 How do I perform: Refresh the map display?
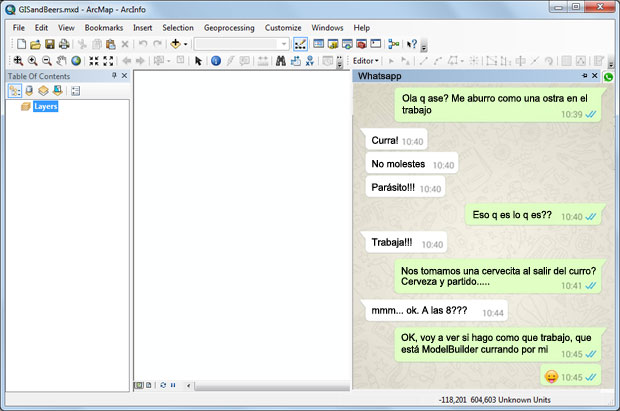(163, 385)
